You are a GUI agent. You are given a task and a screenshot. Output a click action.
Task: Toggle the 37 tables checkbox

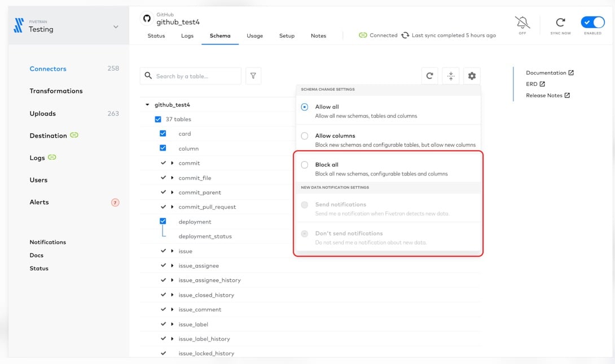point(157,119)
